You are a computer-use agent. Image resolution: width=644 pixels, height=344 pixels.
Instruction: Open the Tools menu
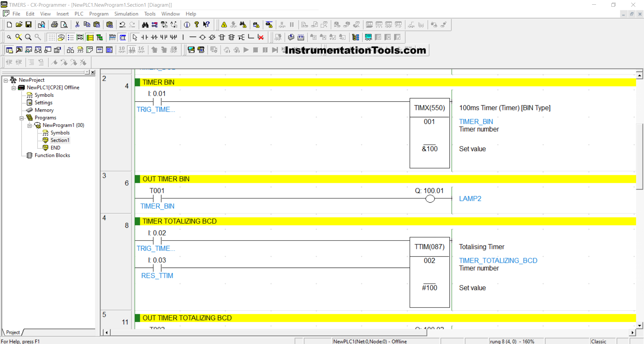pyautogui.click(x=150, y=14)
